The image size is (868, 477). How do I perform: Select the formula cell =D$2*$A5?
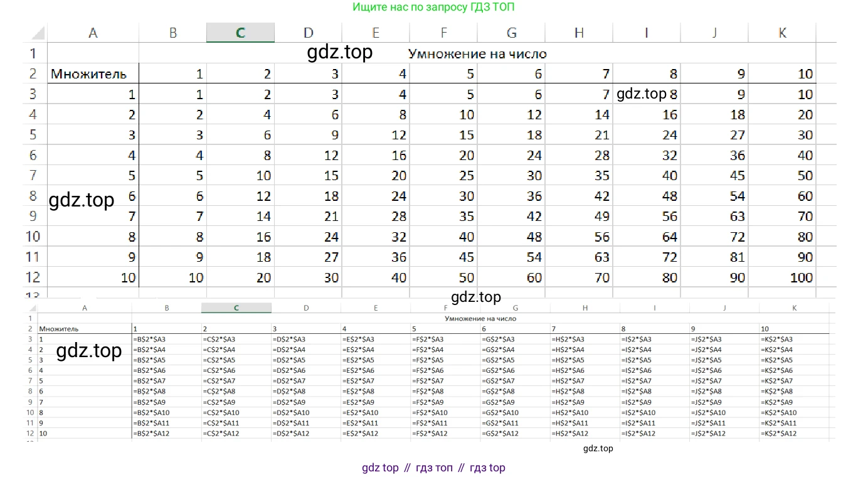(x=306, y=360)
